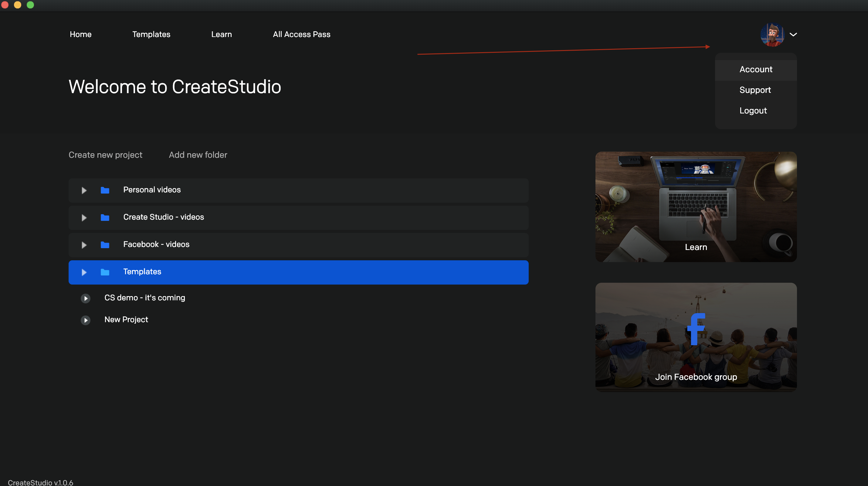Open Learn in top navigation

pos(221,34)
